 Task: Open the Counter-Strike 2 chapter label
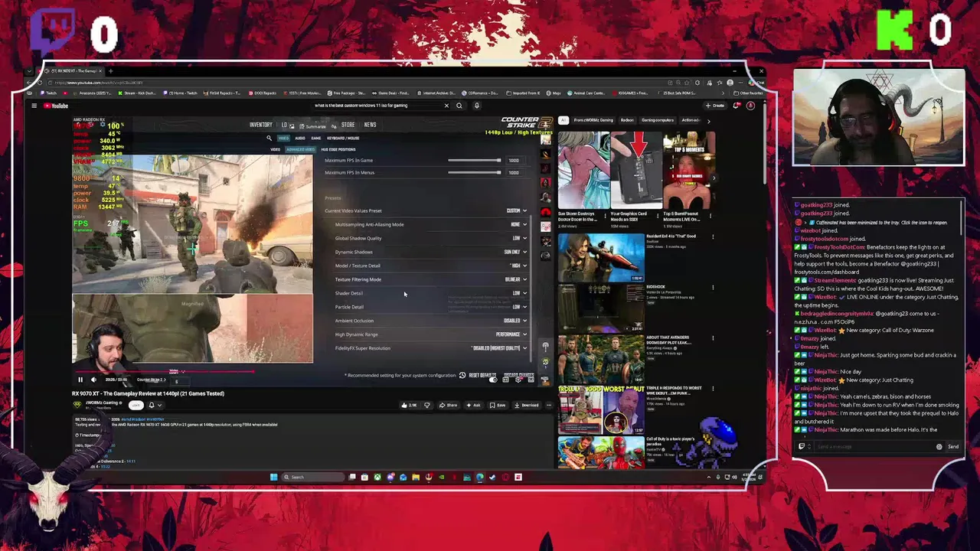coord(152,380)
